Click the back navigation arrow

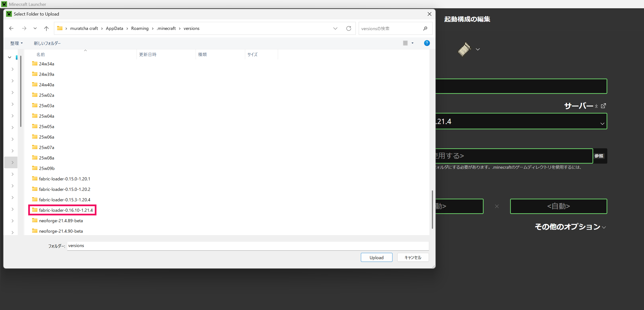11,28
